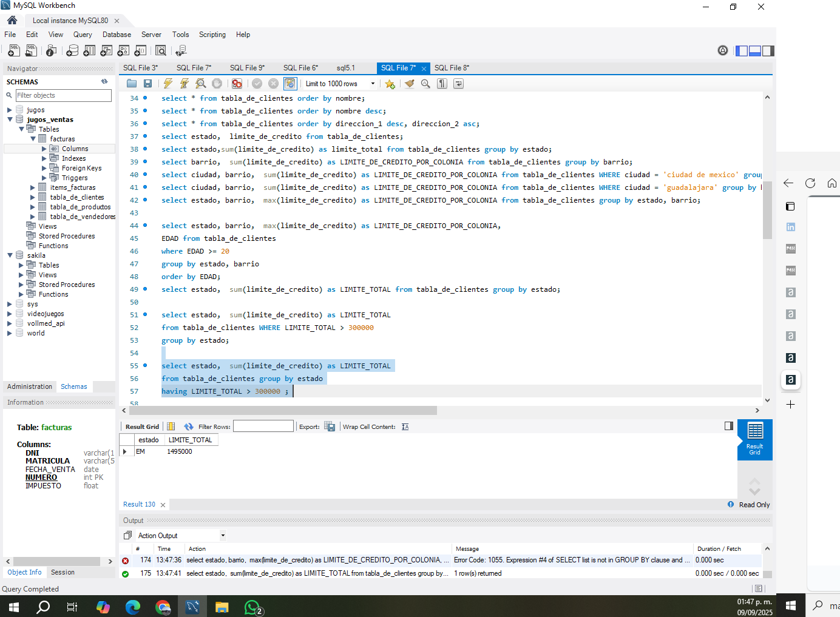
Task: Switch to SQL File 9 tab
Action: [247, 68]
